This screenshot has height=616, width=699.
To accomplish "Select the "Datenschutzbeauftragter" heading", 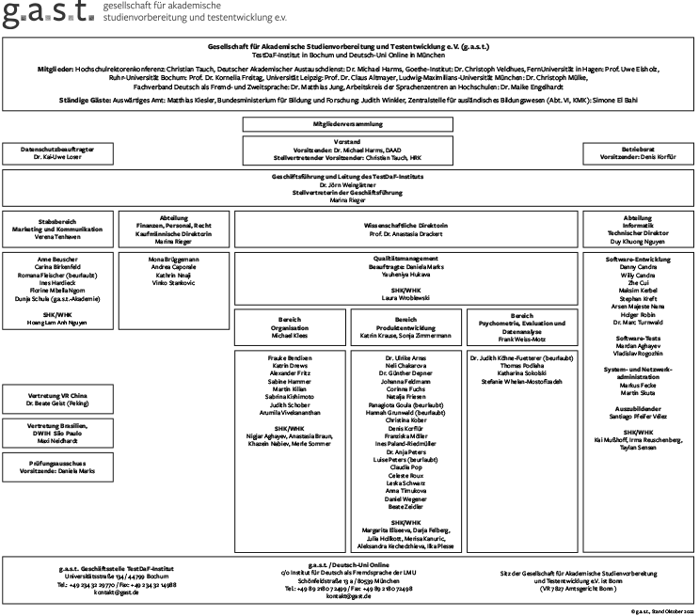I will point(57,150).
